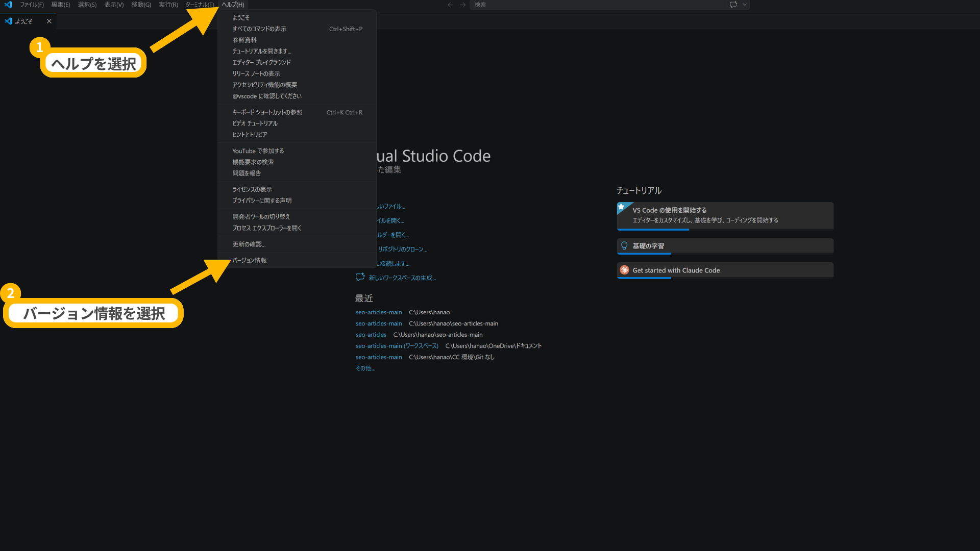The width and height of the screenshot is (980, 551).
Task: Open 基礎の学習 tutorial card
Action: coord(725,246)
